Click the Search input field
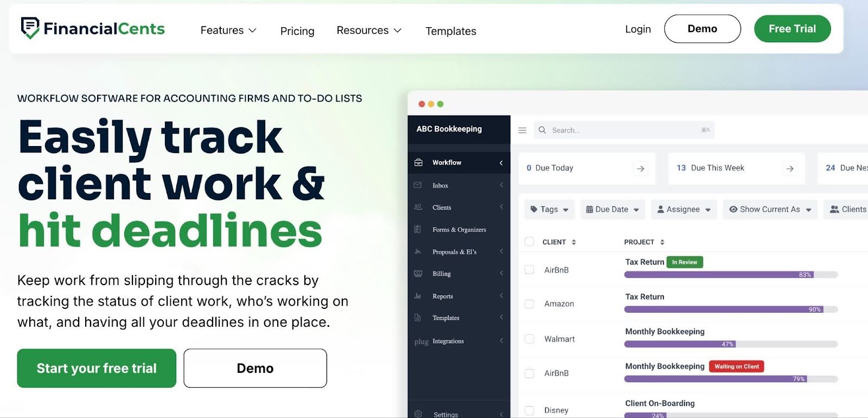The height and width of the screenshot is (418, 868). 624,130
